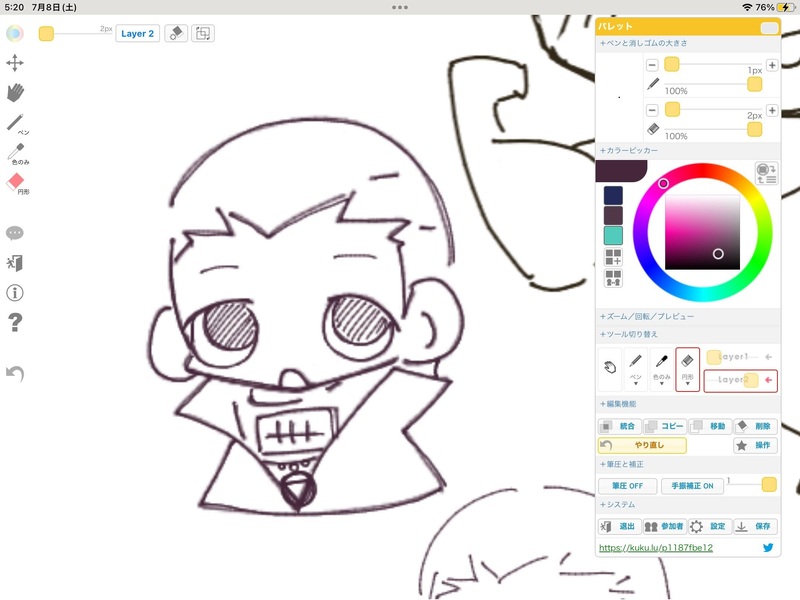This screenshot has width=800, height=600.
Task: Adjust the pen opacity slider handle
Action: (x=755, y=85)
